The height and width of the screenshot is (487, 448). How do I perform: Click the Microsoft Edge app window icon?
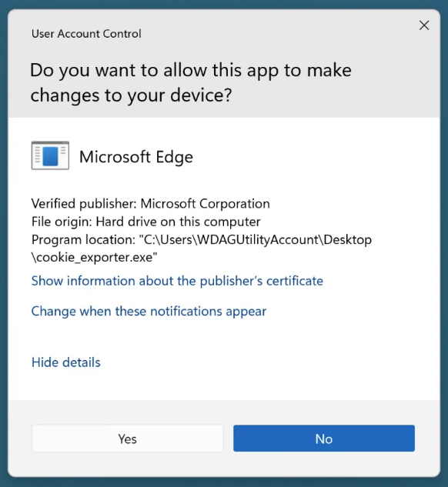(x=50, y=155)
